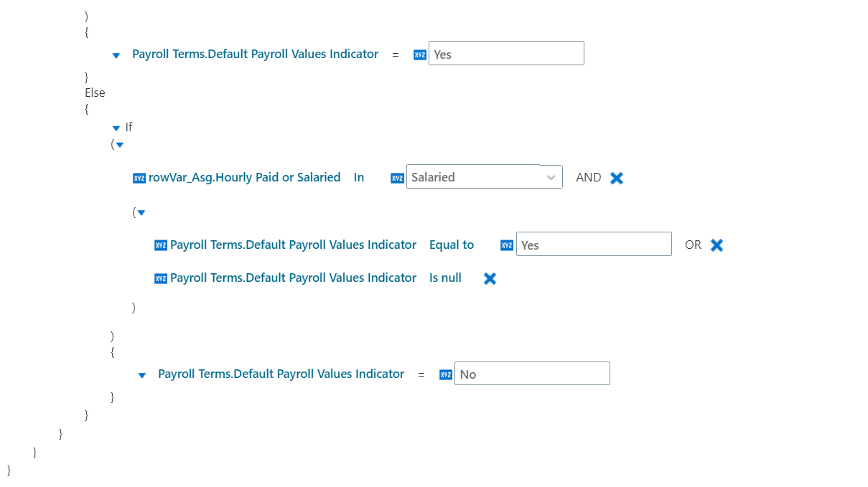Click the xyz icon beside the top Yes field
Screen dimensions: 868x487
[x=420, y=55]
